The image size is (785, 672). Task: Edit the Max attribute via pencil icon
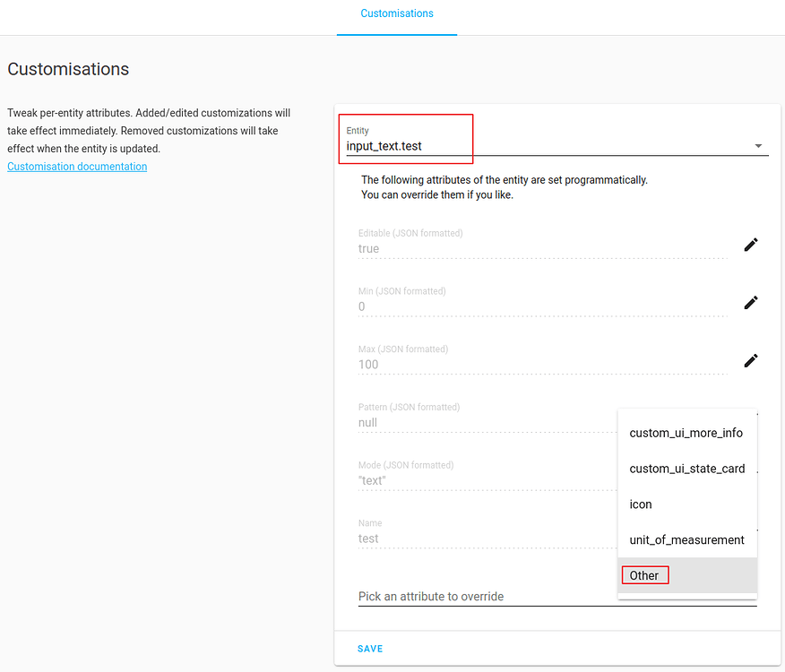tap(751, 360)
